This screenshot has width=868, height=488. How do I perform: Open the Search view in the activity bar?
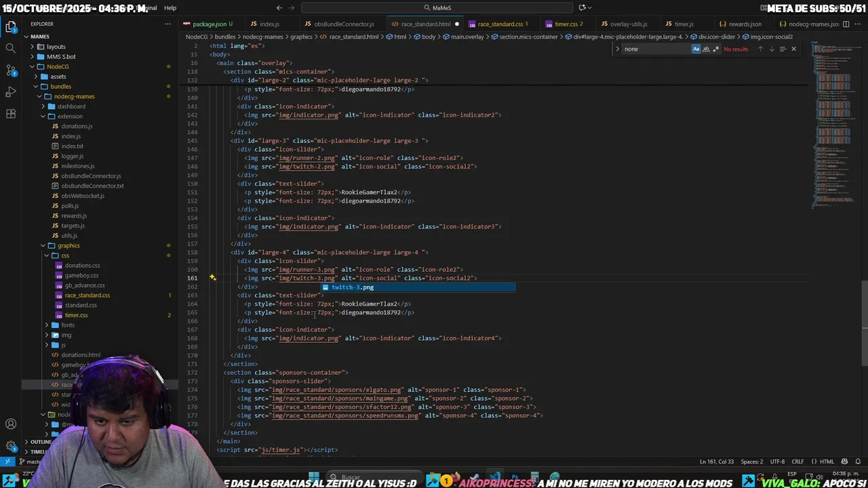(10, 48)
